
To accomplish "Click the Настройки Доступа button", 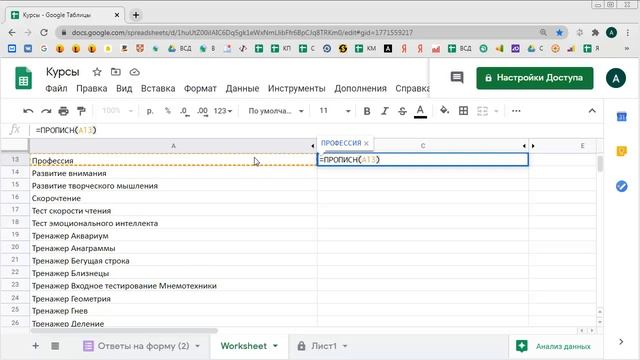I will tap(535, 78).
